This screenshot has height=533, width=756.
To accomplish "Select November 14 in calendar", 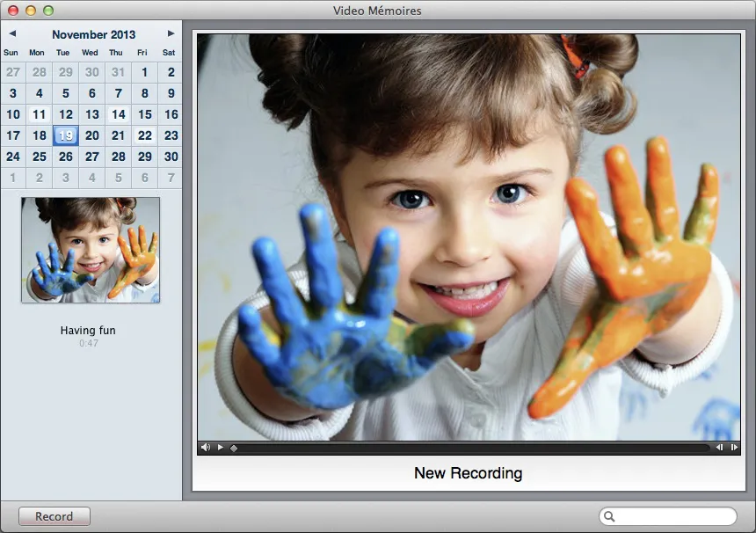I will click(x=118, y=114).
